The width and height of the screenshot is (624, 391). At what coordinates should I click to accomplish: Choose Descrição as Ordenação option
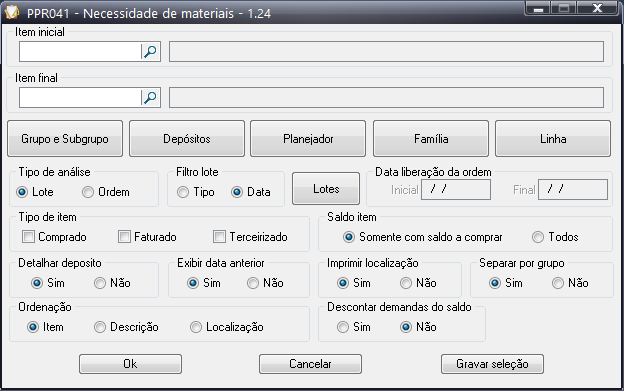point(99,327)
